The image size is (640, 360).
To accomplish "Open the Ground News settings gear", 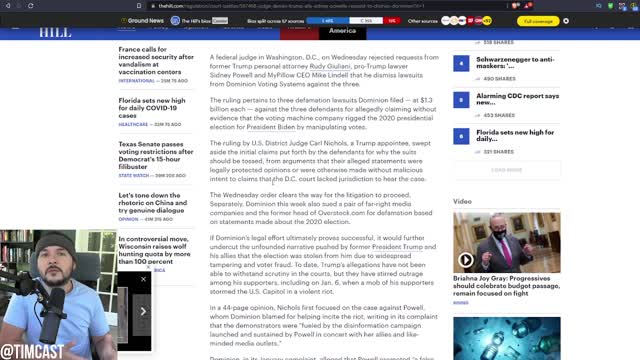I will click(566, 21).
